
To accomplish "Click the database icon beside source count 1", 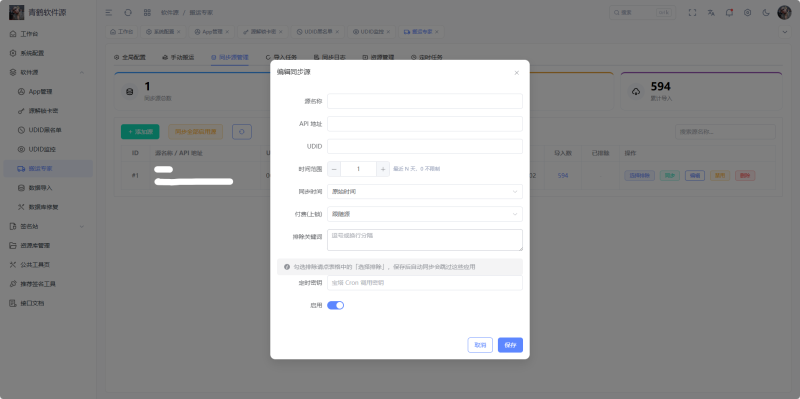I will 129,91.
